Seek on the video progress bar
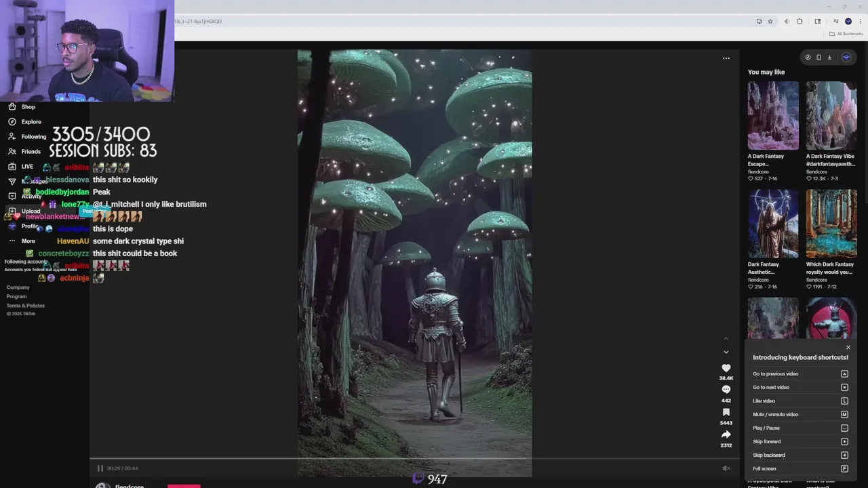This screenshot has height=488, width=868. [x=414, y=459]
